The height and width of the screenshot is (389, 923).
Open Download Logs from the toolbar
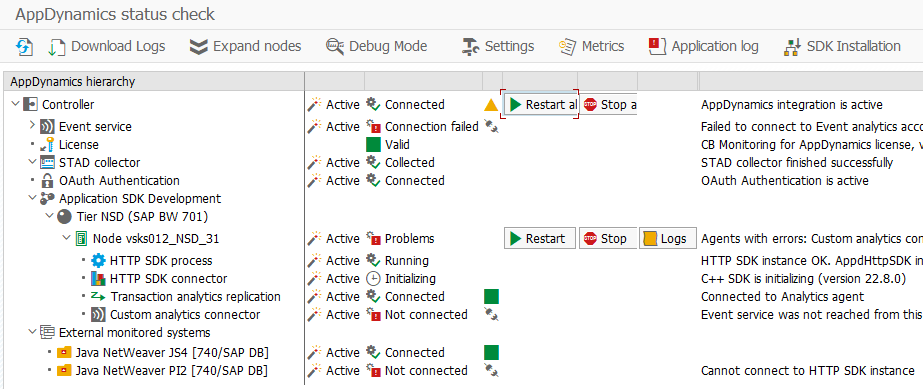click(107, 46)
